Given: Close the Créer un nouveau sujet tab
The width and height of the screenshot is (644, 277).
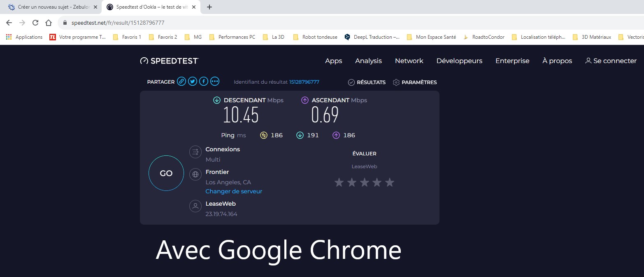Looking at the screenshot, I should coord(95,7).
